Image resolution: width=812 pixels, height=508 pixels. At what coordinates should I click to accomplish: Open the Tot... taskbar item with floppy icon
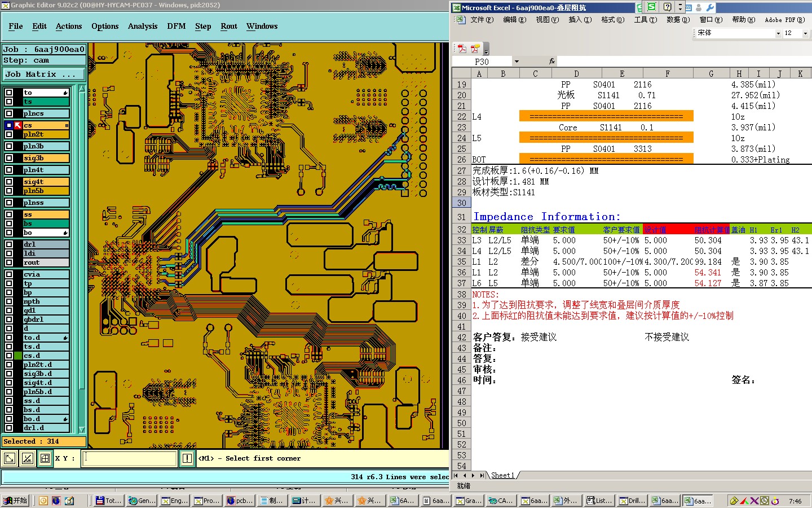coord(108,500)
